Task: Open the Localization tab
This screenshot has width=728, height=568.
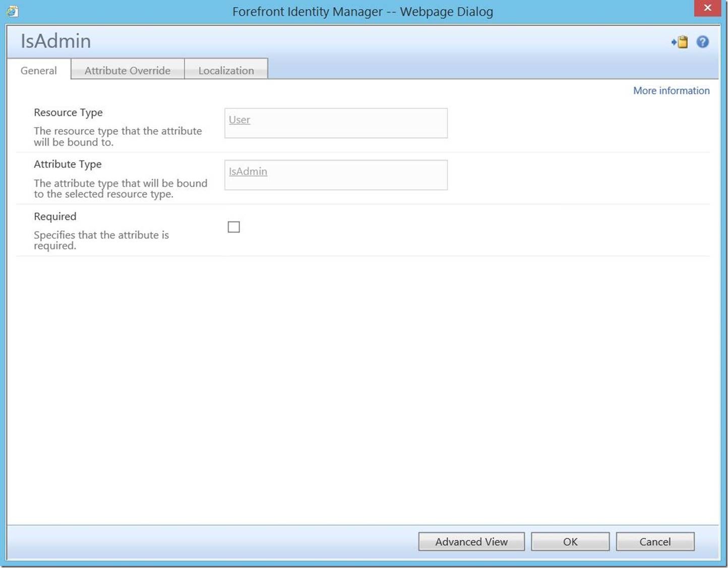Action: [226, 71]
